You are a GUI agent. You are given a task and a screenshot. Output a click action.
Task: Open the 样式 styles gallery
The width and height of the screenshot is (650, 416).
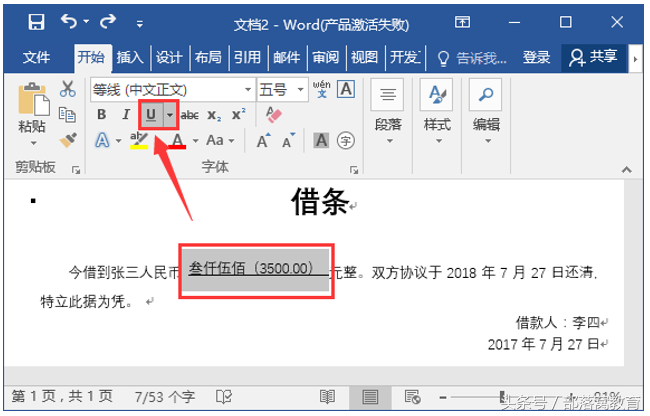437,112
